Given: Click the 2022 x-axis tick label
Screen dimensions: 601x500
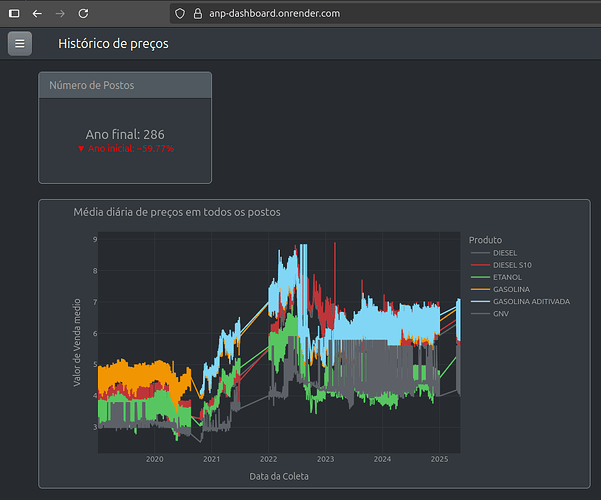Looking at the screenshot, I should tap(268, 459).
